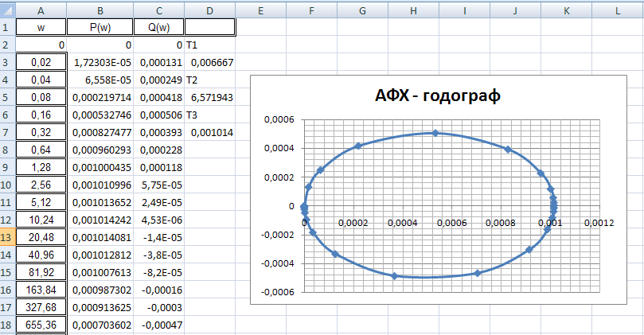Image resolution: width=644 pixels, height=335 pixels.
Task: Select cell with 0,001000435
Action: tap(100, 167)
